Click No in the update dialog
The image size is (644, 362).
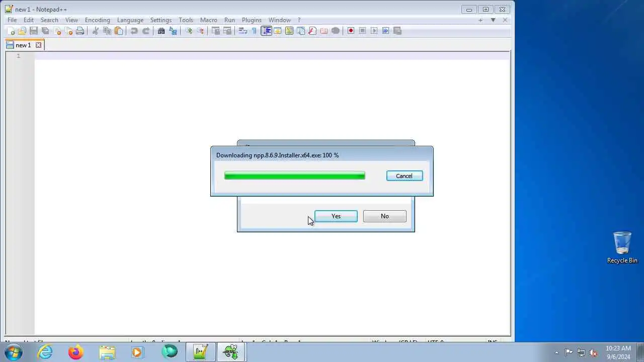click(x=385, y=216)
